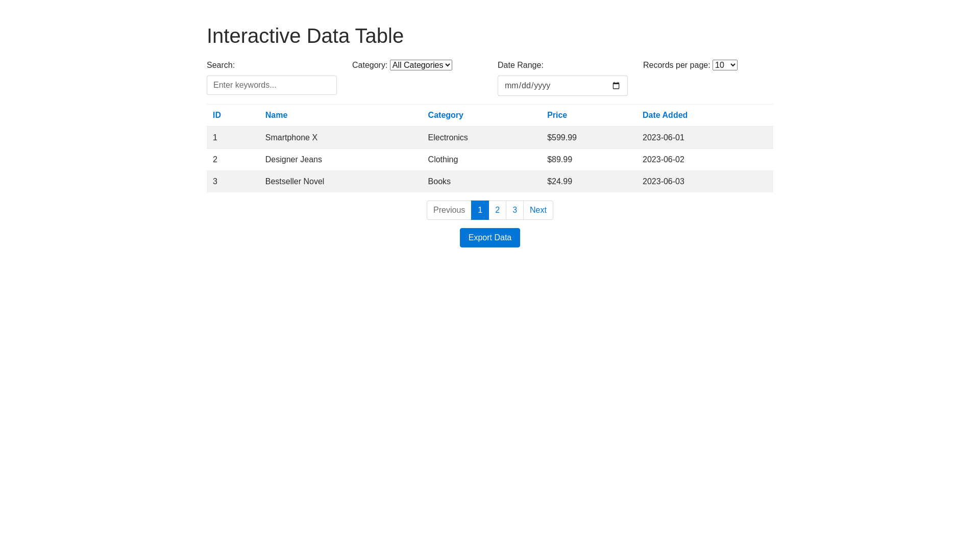Click the Next pagination button
This screenshot has height=551, width=980.
click(538, 210)
